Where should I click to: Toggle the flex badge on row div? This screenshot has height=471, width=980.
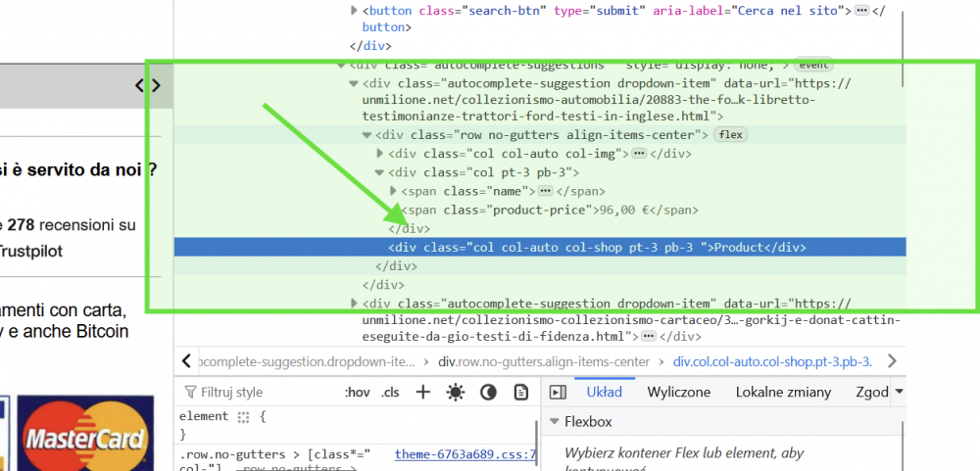(731, 135)
